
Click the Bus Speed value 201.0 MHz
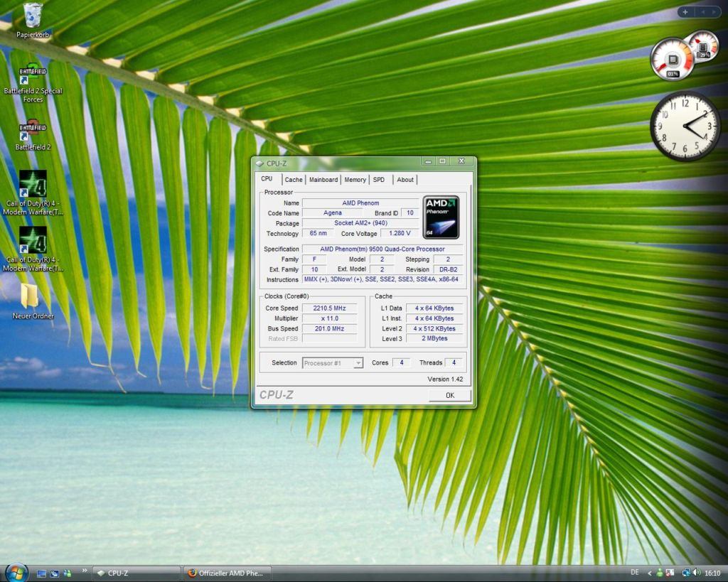[330, 328]
